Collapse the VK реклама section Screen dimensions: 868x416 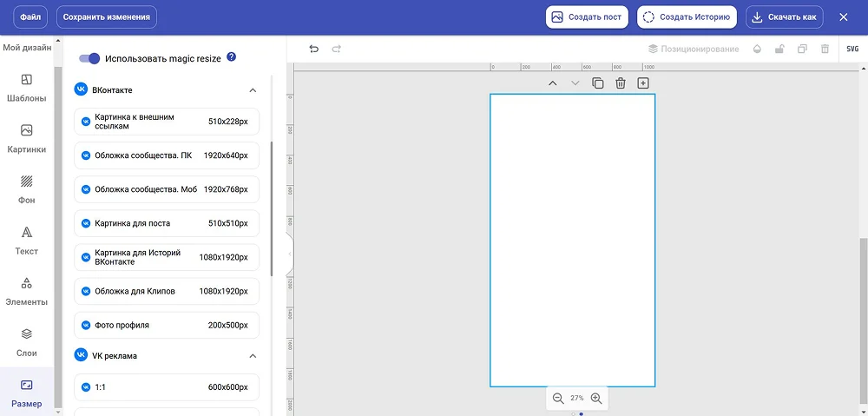[x=253, y=355]
